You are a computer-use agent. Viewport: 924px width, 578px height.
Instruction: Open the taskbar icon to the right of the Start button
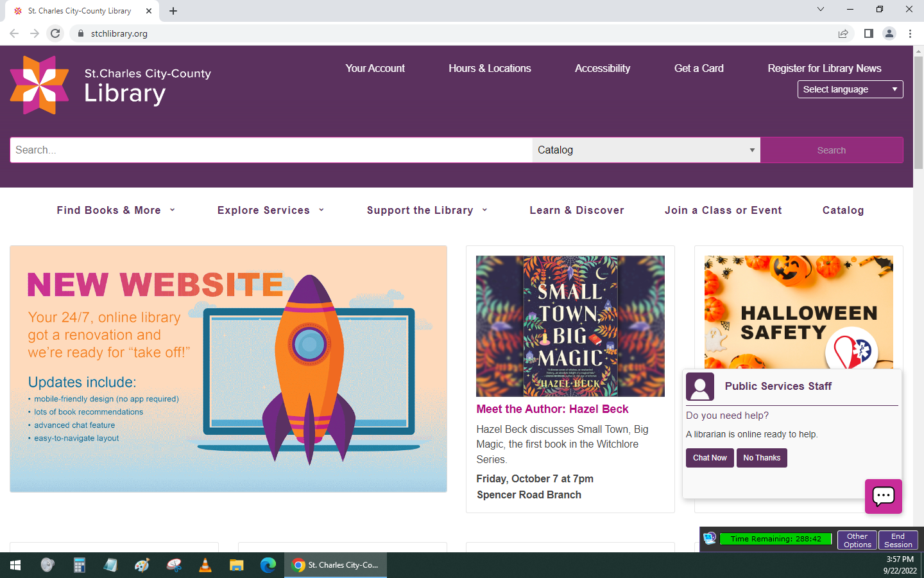(x=47, y=565)
